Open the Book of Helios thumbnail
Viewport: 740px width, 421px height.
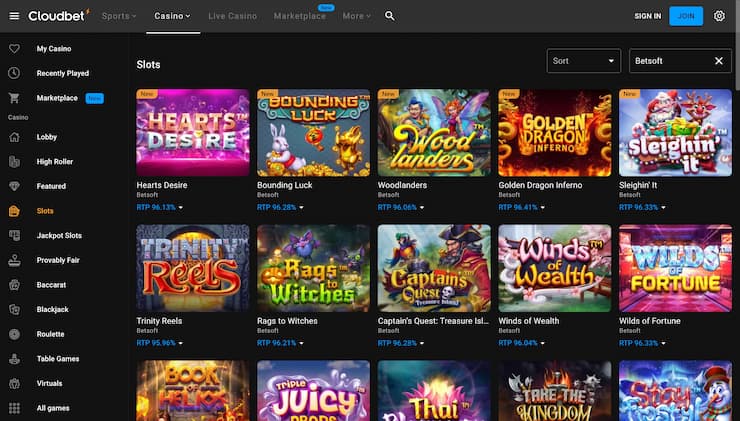193,391
